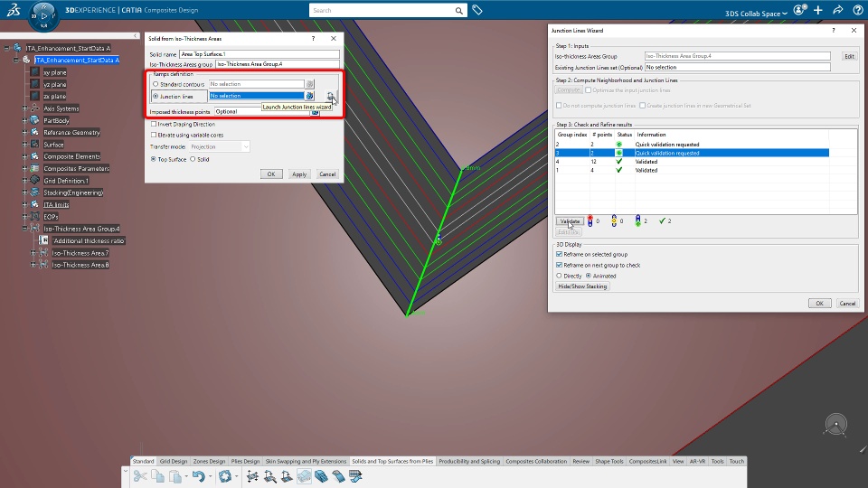
Task: Select the Top Surface radio button
Action: pos(154,159)
